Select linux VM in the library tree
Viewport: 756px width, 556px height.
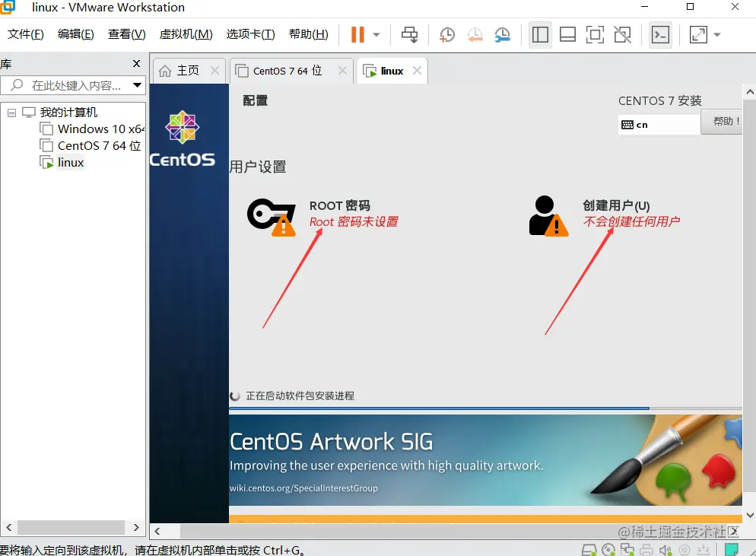[x=71, y=163]
